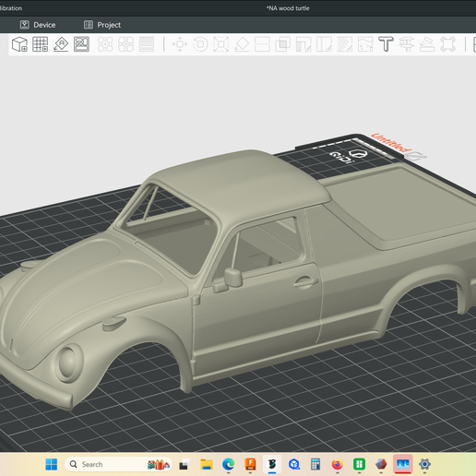Switch to the Device tab

click(38, 25)
